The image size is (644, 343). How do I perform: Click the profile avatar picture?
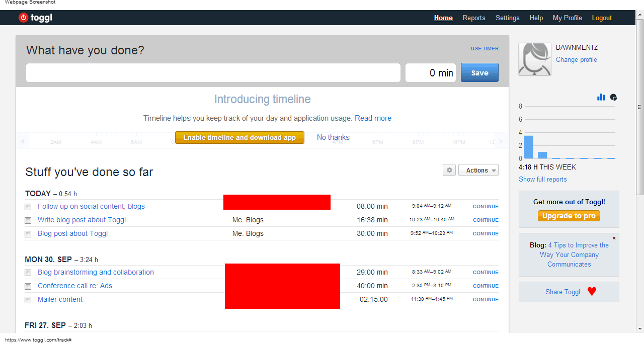(x=535, y=59)
